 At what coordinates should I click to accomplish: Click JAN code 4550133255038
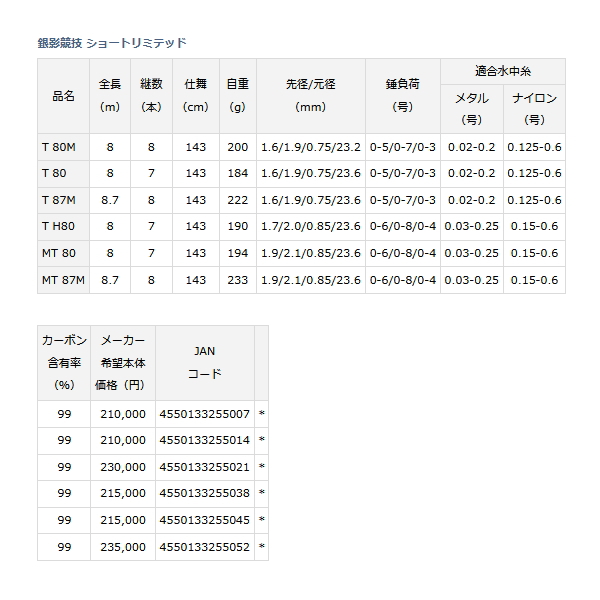(x=205, y=494)
